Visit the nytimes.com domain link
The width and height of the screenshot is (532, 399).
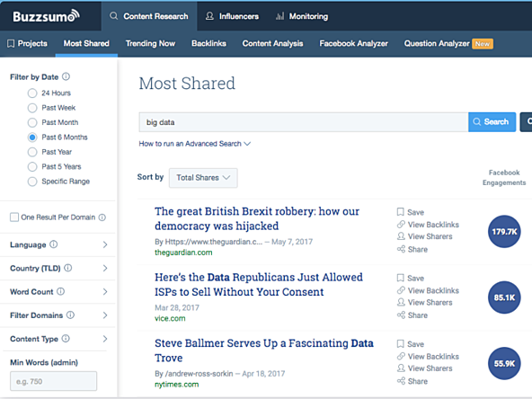177,385
